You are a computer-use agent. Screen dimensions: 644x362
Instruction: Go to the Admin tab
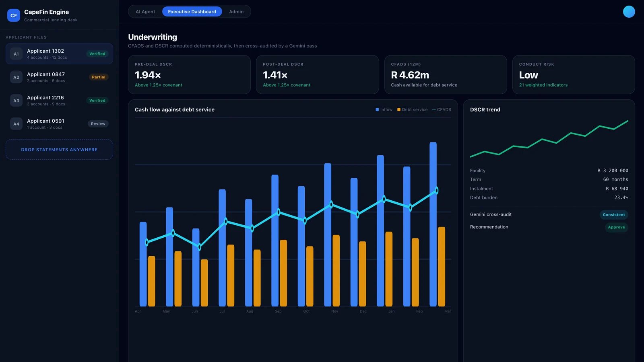pos(236,12)
